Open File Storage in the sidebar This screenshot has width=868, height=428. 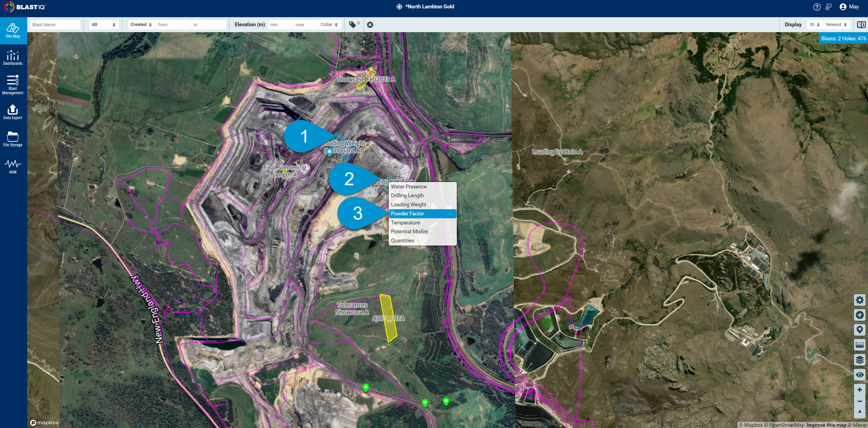[x=13, y=139]
